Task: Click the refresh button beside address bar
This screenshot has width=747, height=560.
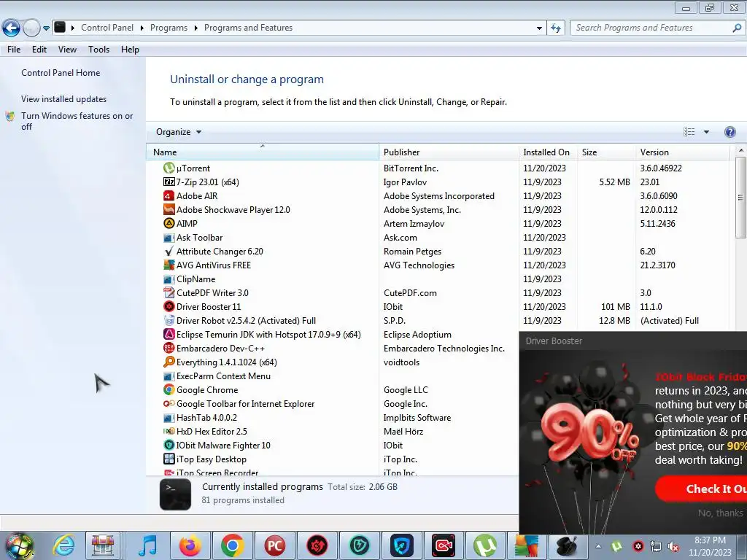Action: [555, 28]
